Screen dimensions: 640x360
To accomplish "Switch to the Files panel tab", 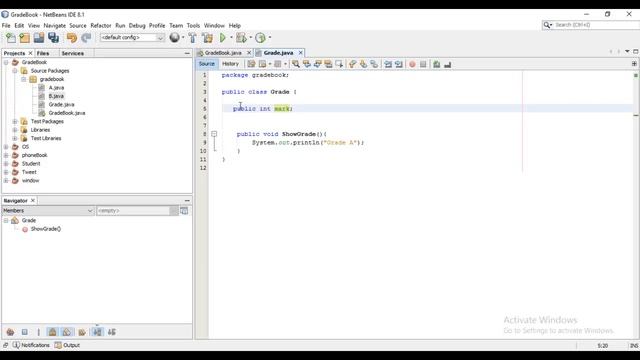I will point(43,53).
